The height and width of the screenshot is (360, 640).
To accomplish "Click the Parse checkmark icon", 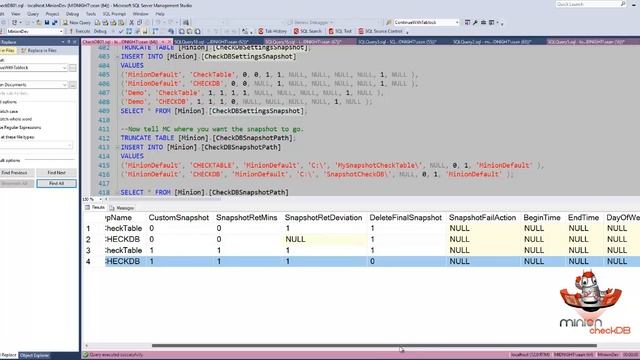I will [x=121, y=31].
